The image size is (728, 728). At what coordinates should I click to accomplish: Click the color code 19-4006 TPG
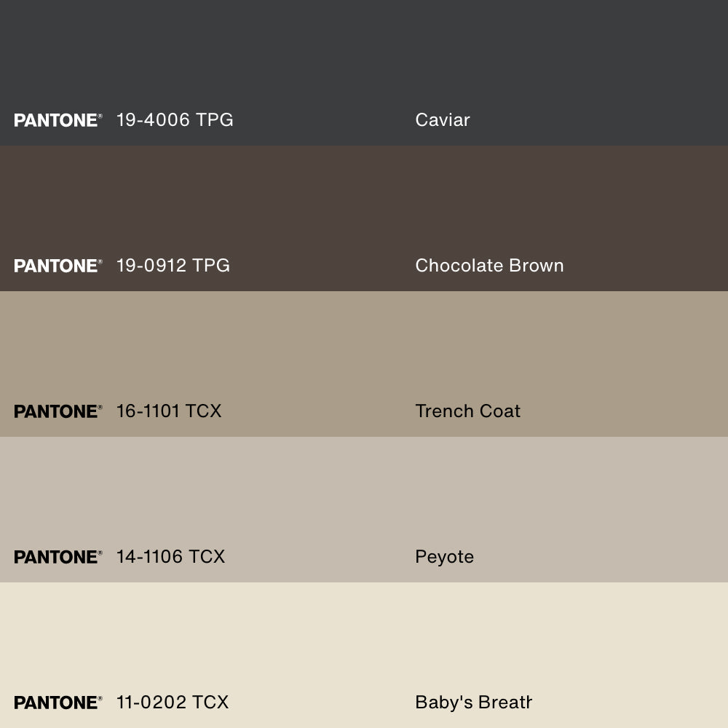[175, 120]
